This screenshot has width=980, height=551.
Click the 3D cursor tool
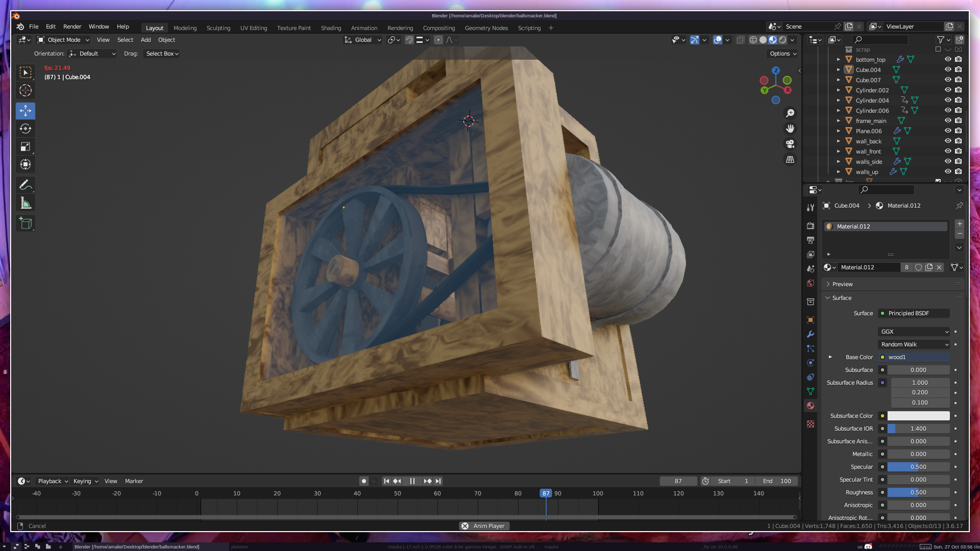[x=26, y=91]
